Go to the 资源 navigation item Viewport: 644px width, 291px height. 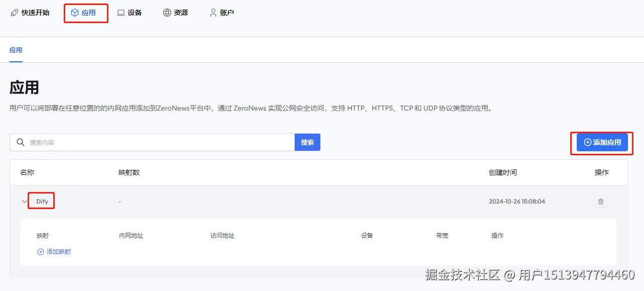tap(175, 13)
